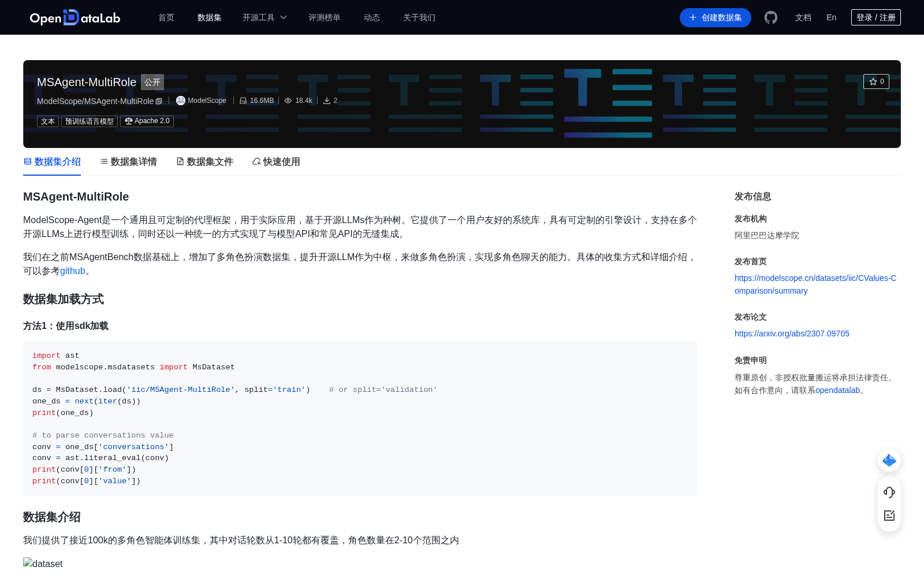Screen dimensions: 924x578
Task: Click the OpenDataLab logo
Action: [x=75, y=17]
